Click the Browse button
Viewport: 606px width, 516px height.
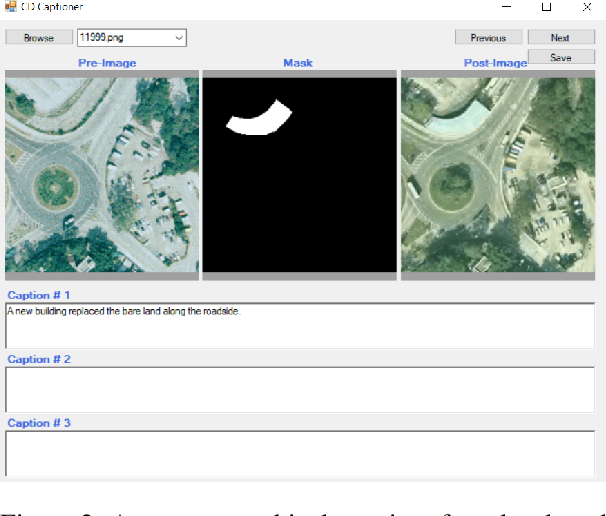click(x=39, y=38)
